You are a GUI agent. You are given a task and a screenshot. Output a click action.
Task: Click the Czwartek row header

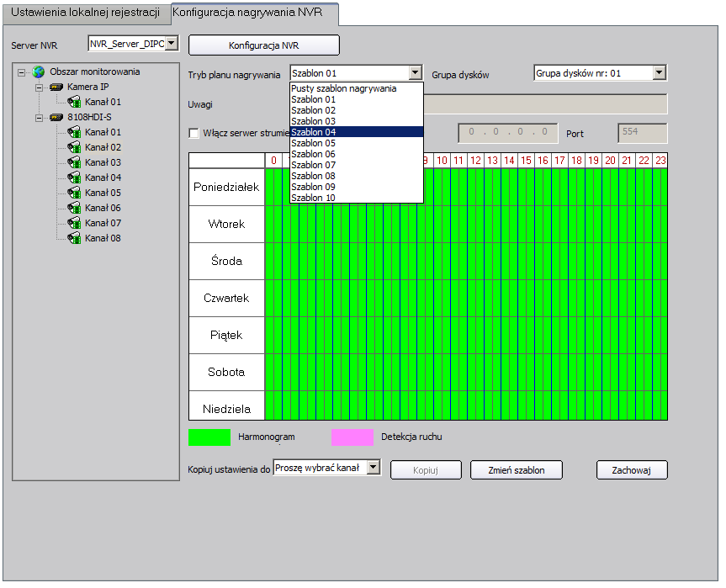click(226, 298)
